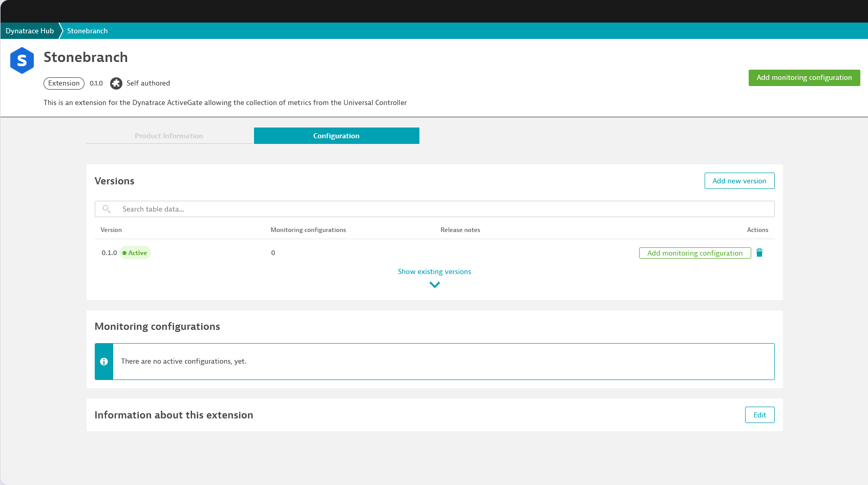Click the Versions section heading
The image size is (868, 485).
point(114,181)
